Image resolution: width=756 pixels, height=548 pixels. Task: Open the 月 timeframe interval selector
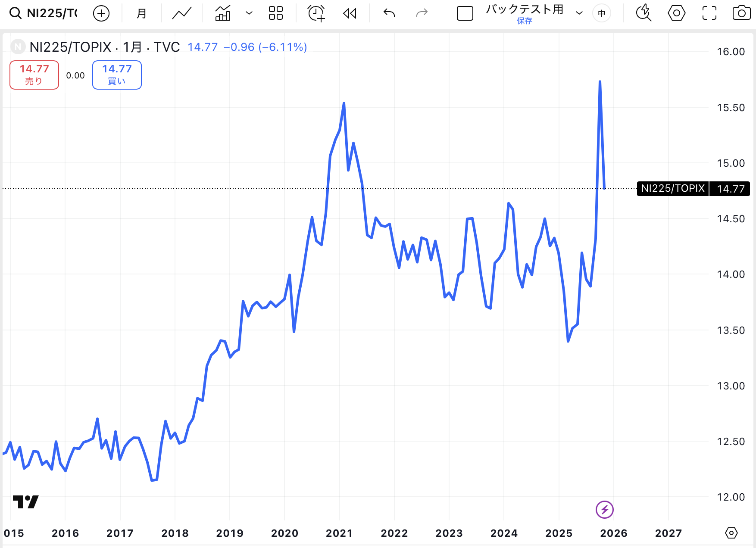click(141, 13)
